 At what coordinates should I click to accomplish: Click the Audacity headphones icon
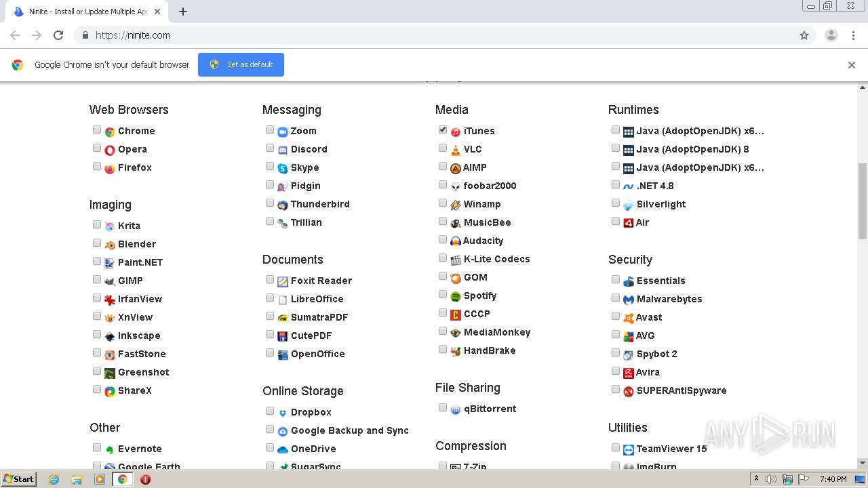click(456, 241)
